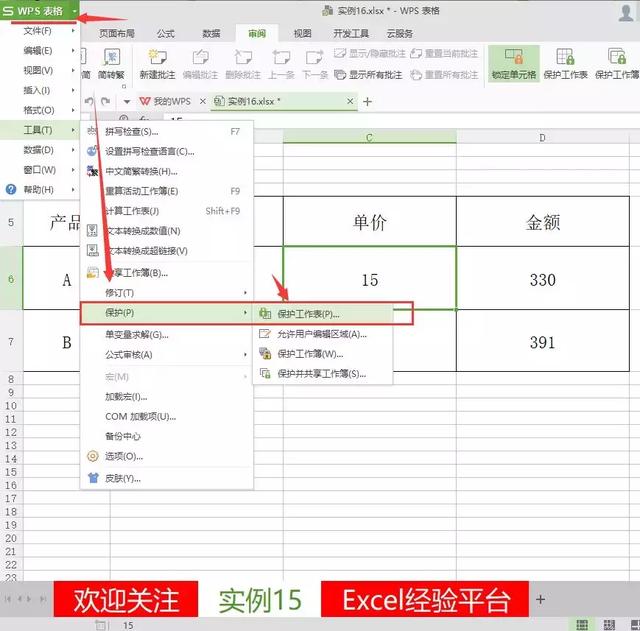Expand the 公式审核(A) submenu
640x631 pixels.
167,355
